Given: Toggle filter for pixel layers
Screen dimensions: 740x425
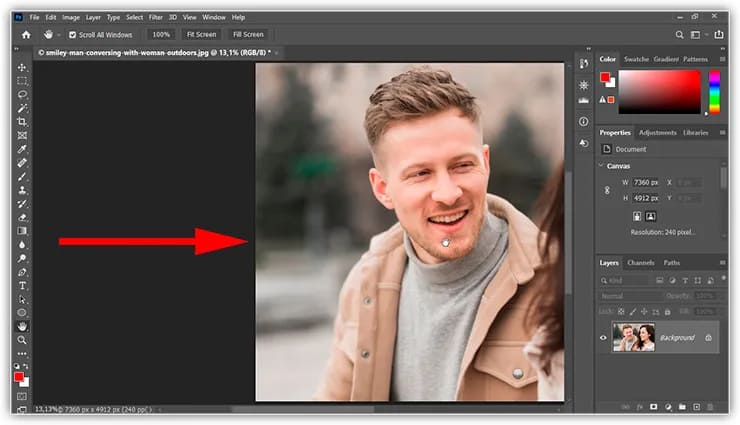Looking at the screenshot, I should coord(660,281).
